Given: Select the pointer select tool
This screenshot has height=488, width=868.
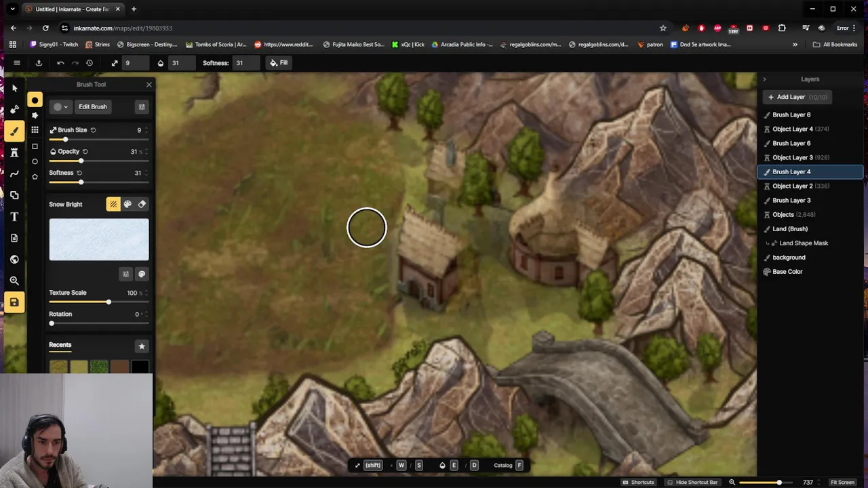Looking at the screenshot, I should tap(14, 88).
